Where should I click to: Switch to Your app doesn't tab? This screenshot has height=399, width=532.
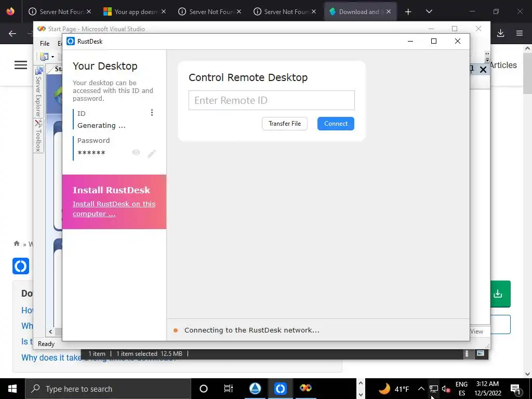click(x=135, y=11)
